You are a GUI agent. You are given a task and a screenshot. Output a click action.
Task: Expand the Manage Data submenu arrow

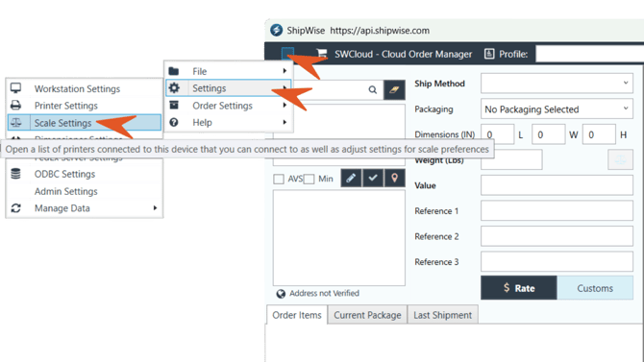click(x=156, y=208)
